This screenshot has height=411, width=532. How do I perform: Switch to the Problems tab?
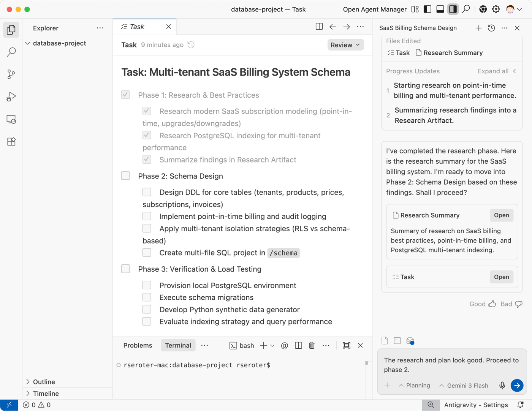pyautogui.click(x=138, y=345)
